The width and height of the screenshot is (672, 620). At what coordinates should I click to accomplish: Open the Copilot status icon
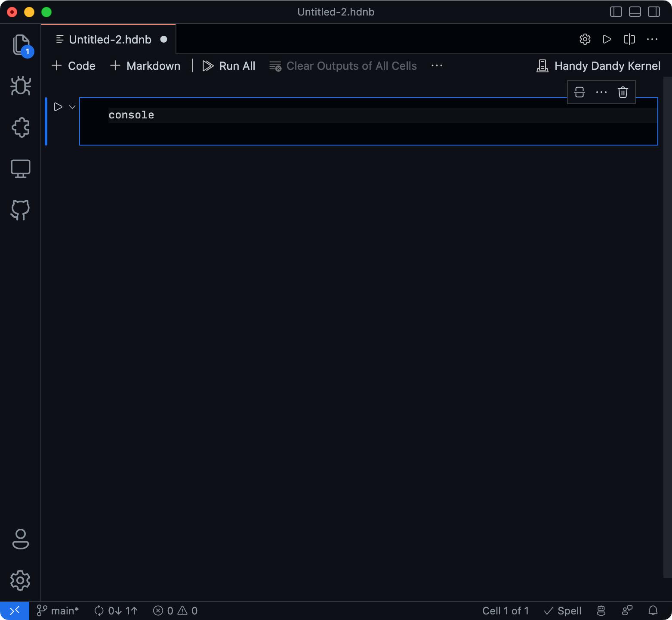601,611
